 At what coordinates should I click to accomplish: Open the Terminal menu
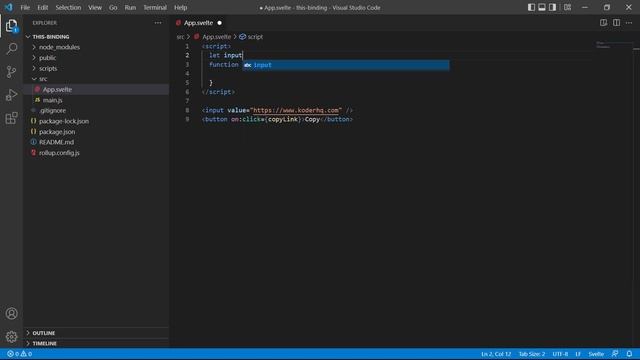click(155, 7)
